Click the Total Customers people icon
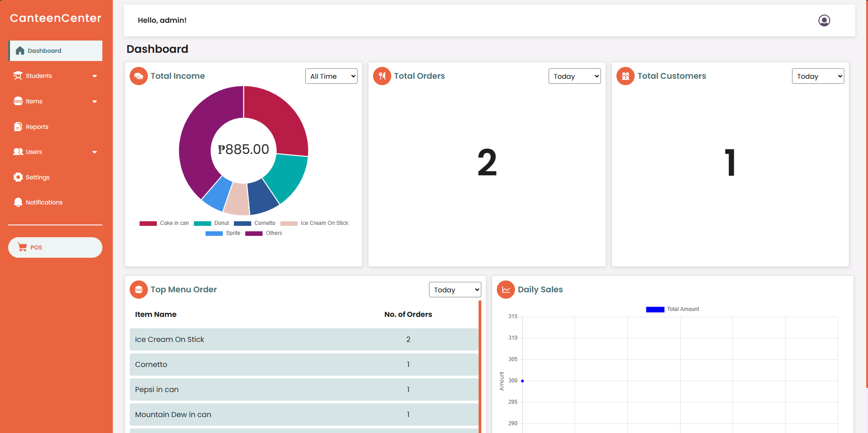The height and width of the screenshot is (433, 868). pos(626,76)
